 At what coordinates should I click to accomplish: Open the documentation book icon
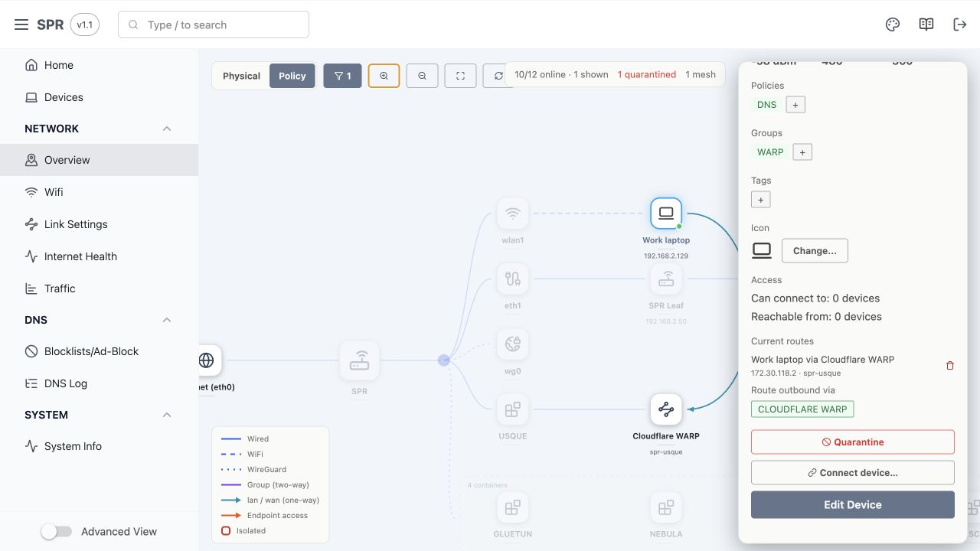pos(926,24)
